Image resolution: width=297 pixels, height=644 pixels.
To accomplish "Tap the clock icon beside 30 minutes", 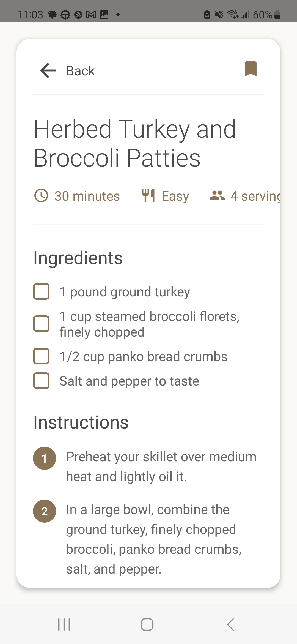I will [x=41, y=195].
